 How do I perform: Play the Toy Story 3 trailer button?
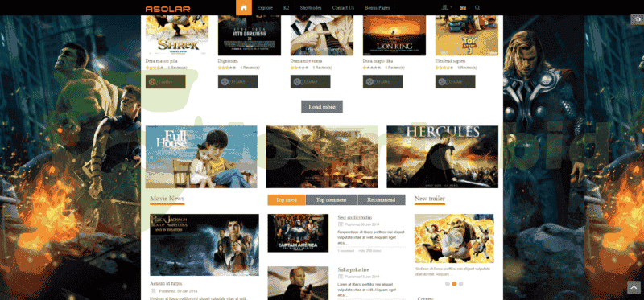[455, 82]
